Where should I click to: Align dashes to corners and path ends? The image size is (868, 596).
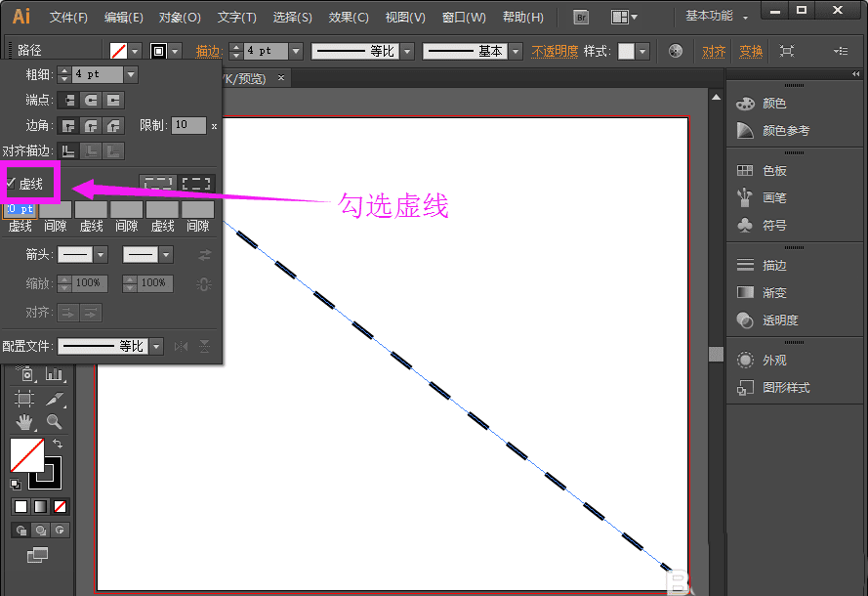(196, 184)
